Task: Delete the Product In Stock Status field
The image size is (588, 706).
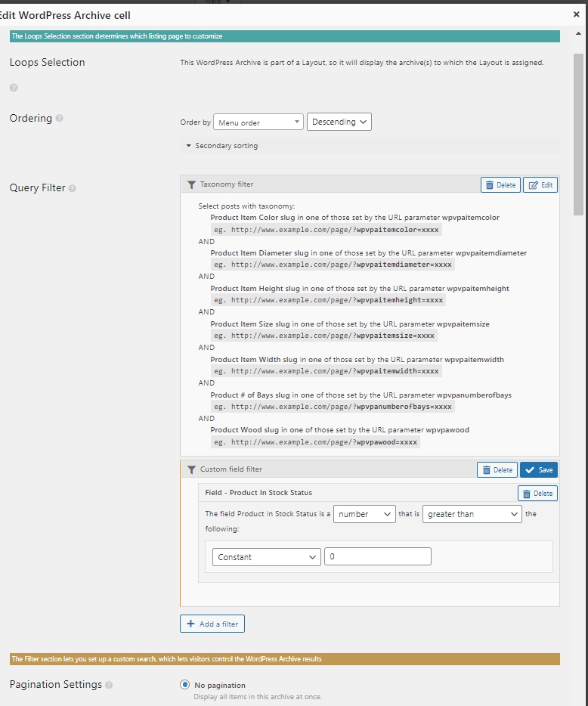Action: (x=537, y=494)
